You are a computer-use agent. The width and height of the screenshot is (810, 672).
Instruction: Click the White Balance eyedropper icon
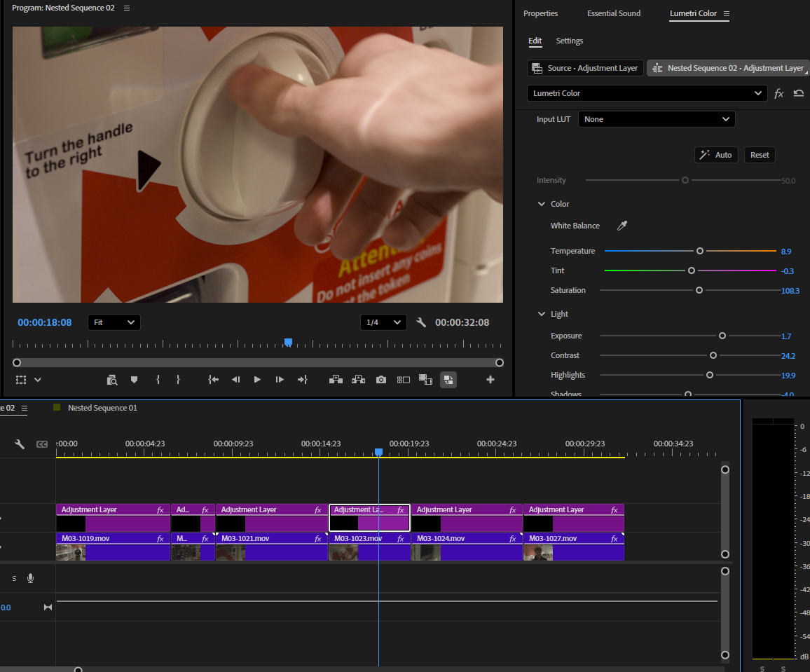coord(622,226)
